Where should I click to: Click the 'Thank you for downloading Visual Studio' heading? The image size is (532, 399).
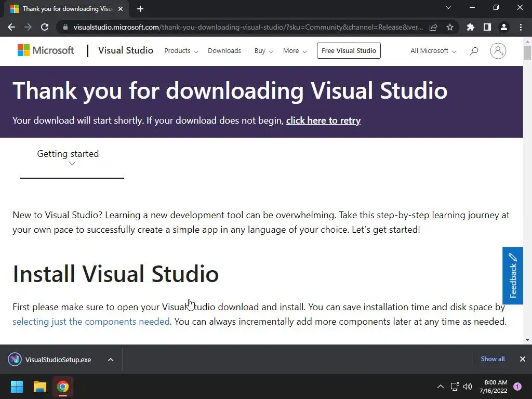click(x=230, y=90)
